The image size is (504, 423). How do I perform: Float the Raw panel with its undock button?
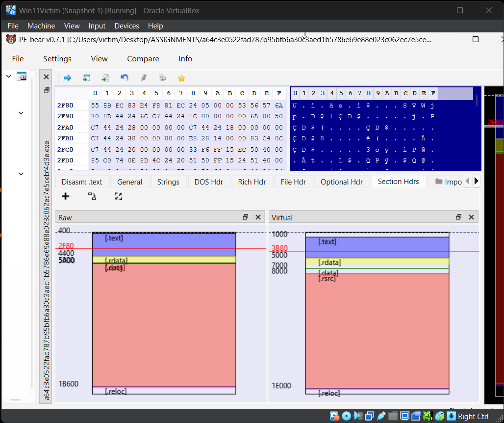pos(246,217)
